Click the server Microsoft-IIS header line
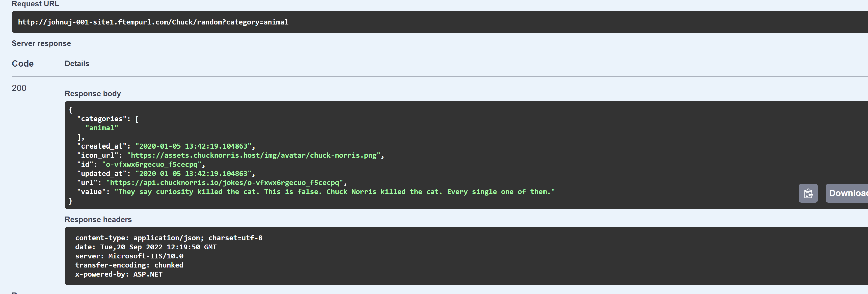The width and height of the screenshot is (868, 294). coord(129,256)
